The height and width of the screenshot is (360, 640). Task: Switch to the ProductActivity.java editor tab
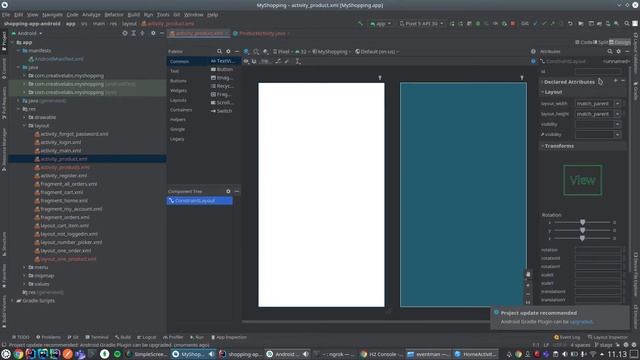(x=262, y=33)
